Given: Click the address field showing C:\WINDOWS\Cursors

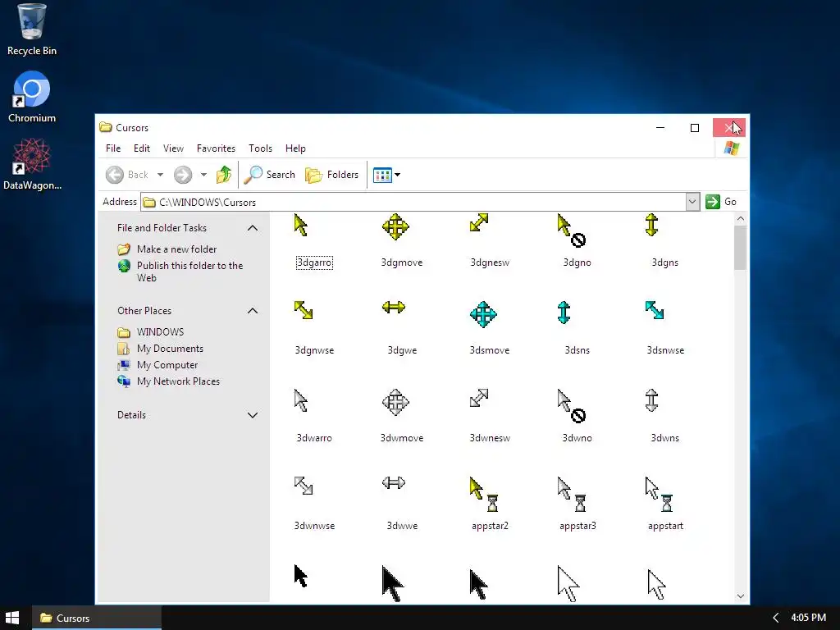Looking at the screenshot, I should [x=413, y=202].
